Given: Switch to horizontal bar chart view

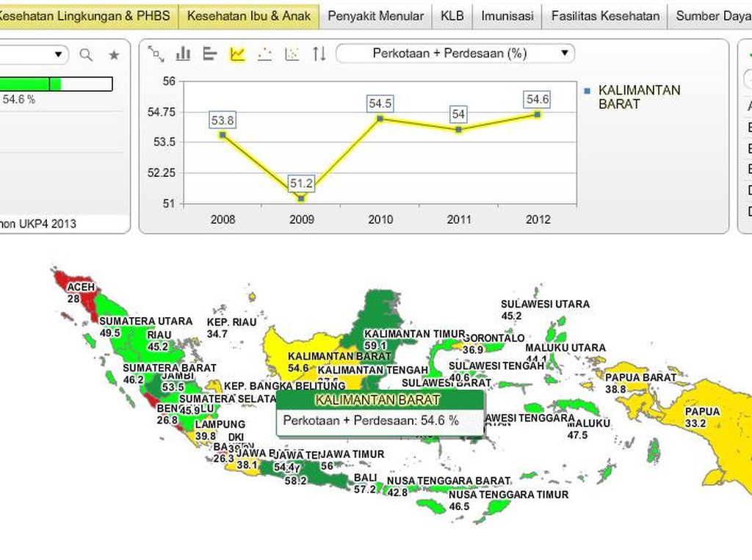Looking at the screenshot, I should (x=210, y=54).
